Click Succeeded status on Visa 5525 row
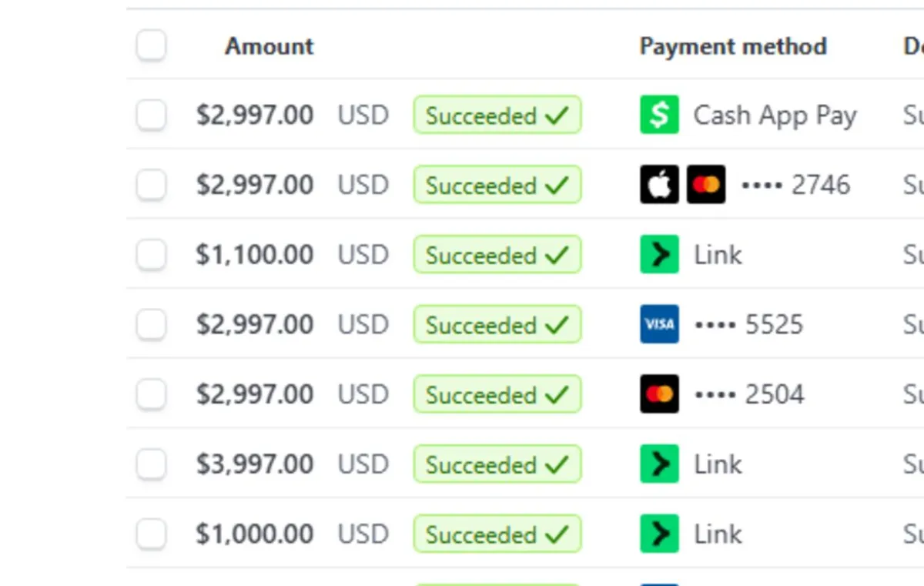924x586 pixels. (x=497, y=324)
